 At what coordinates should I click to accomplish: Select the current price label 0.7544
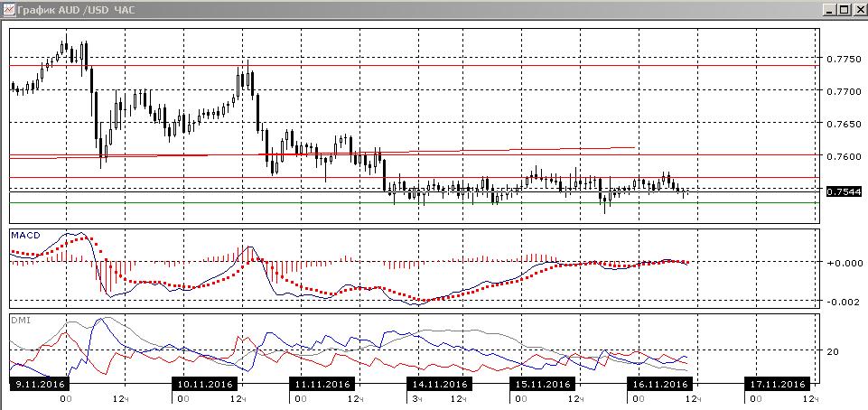(x=843, y=192)
